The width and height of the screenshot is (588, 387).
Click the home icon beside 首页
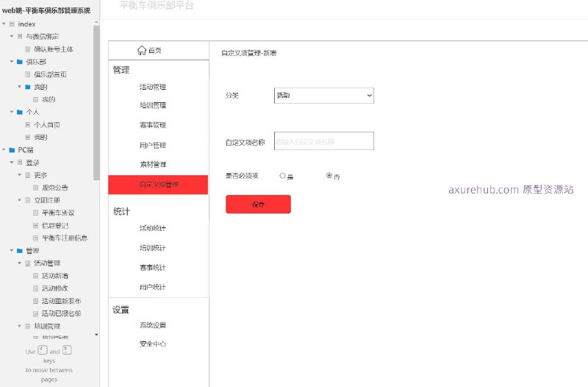(x=141, y=50)
